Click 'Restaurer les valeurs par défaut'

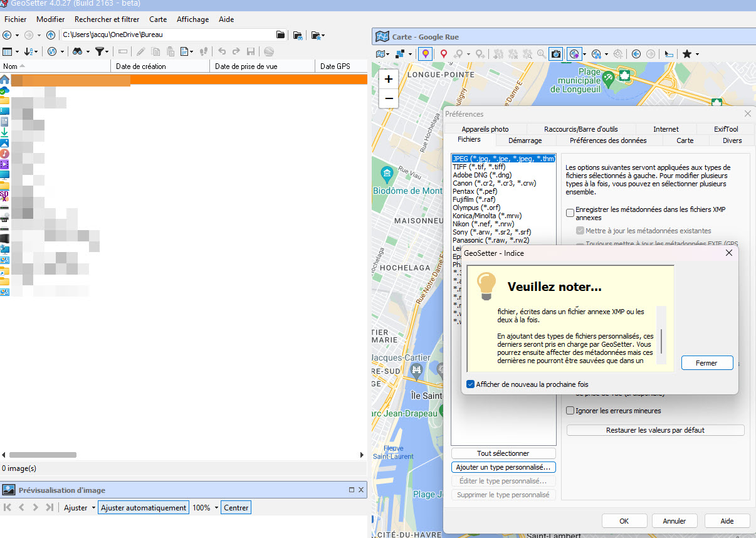(x=655, y=430)
